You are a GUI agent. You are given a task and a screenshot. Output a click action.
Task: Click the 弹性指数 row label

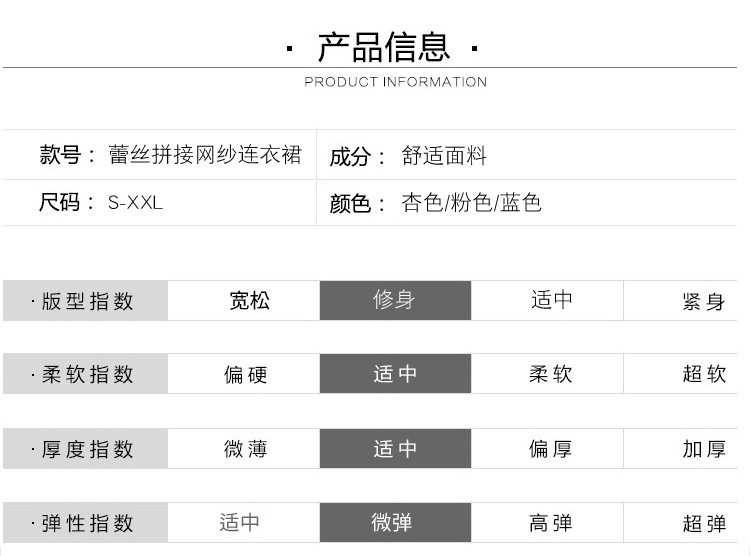coord(85,522)
